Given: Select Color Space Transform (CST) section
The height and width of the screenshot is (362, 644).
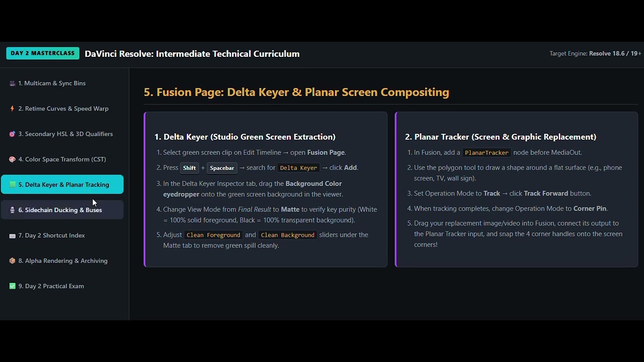Looking at the screenshot, I should point(62,159).
